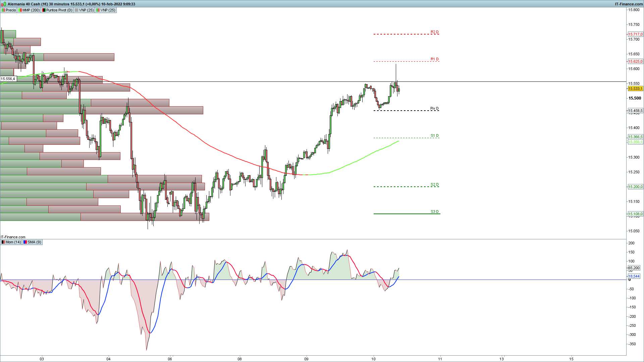Click date label 04 on the time axis
The image size is (644, 362).
click(x=108, y=359)
